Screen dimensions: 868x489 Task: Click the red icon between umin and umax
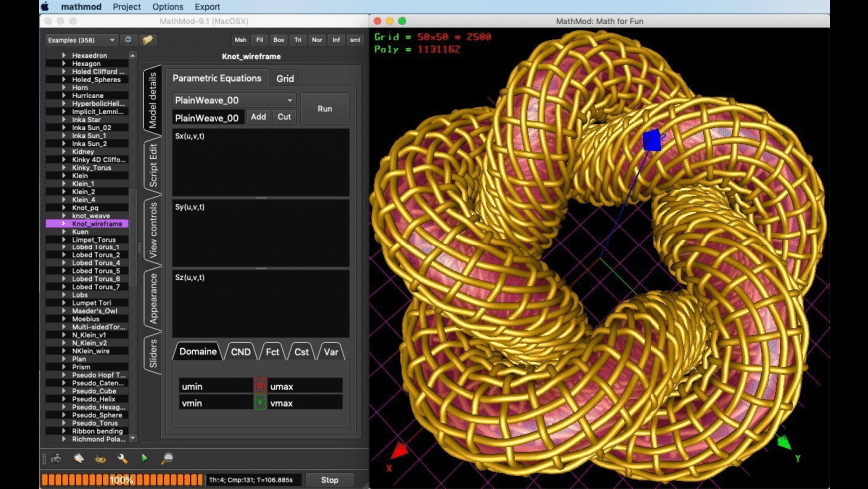[x=260, y=386]
